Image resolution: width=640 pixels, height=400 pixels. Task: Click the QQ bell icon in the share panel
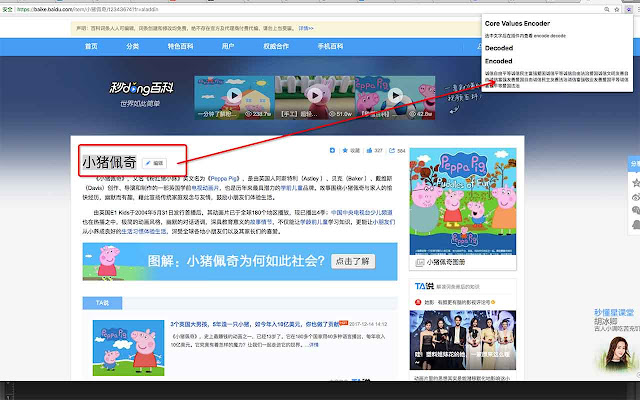pyautogui.click(x=636, y=224)
